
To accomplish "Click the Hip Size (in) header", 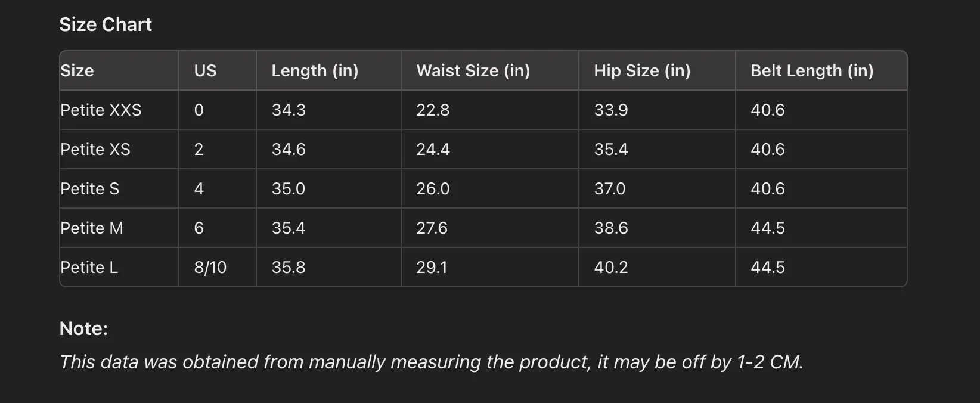I will click(642, 70).
